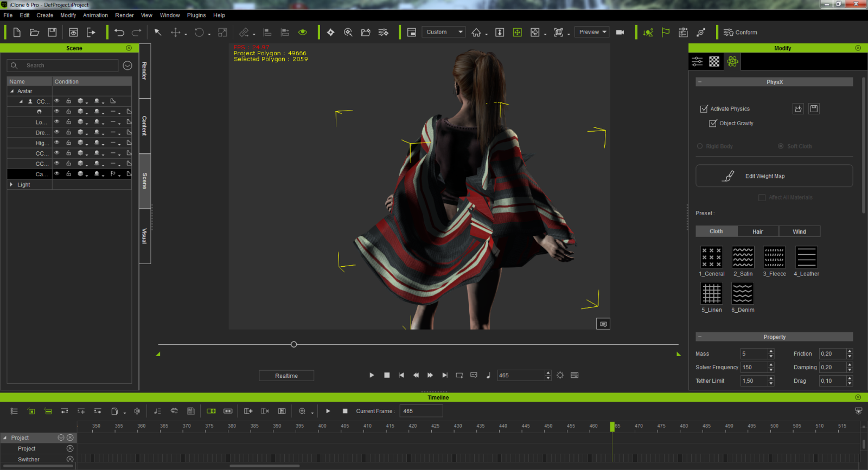Click the Home view icon
Screen dimensions: 868x470
coord(476,33)
